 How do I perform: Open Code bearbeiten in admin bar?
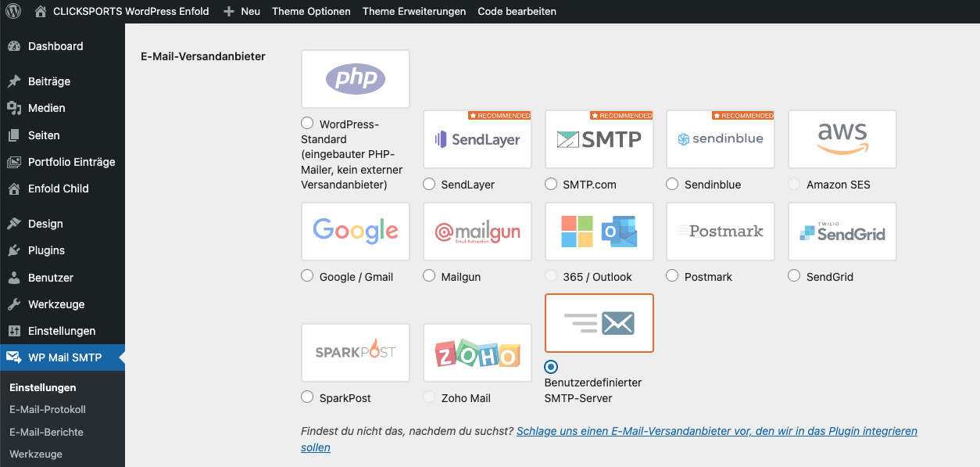click(x=517, y=12)
